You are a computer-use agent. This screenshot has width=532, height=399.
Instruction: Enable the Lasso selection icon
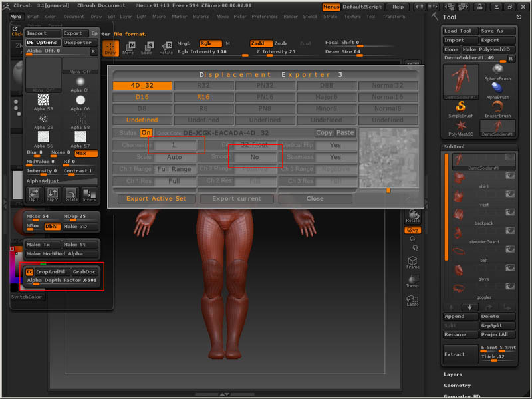click(x=412, y=301)
